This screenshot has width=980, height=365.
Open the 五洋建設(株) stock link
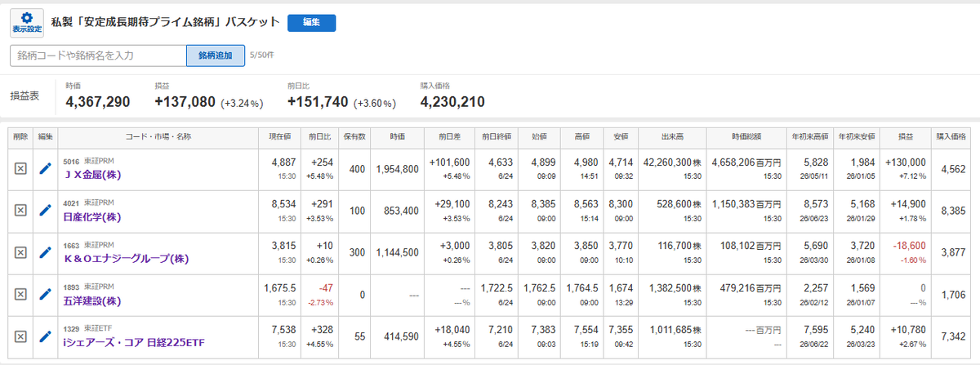[x=92, y=300]
